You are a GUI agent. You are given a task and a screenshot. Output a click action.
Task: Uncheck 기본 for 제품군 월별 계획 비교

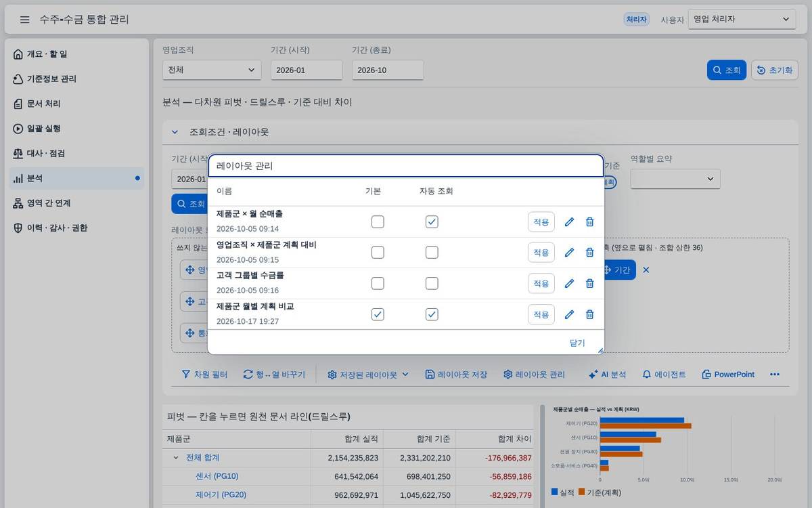(x=378, y=314)
